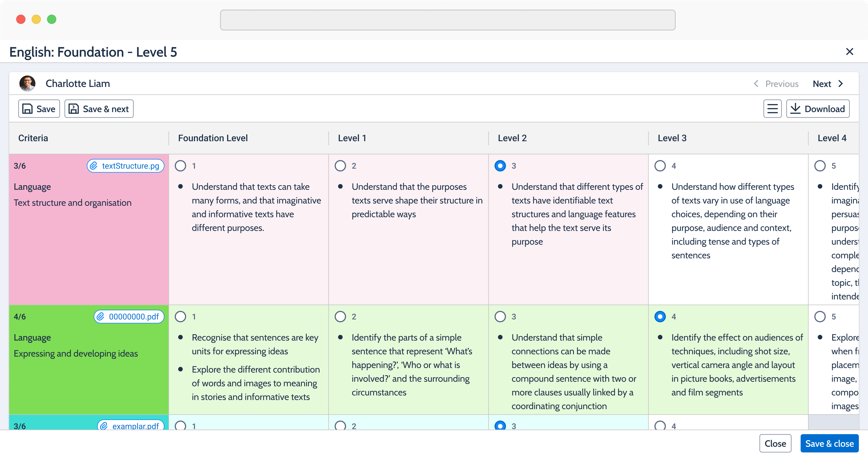
Task: Click descriptor 'Understand that texts can take many forms'
Action: pyautogui.click(x=256, y=207)
